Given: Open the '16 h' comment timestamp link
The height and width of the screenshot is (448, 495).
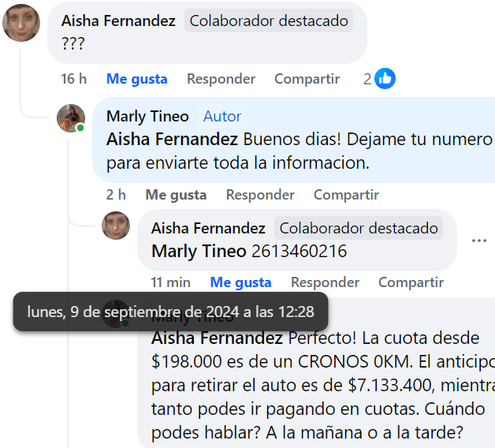Looking at the screenshot, I should (73, 79).
